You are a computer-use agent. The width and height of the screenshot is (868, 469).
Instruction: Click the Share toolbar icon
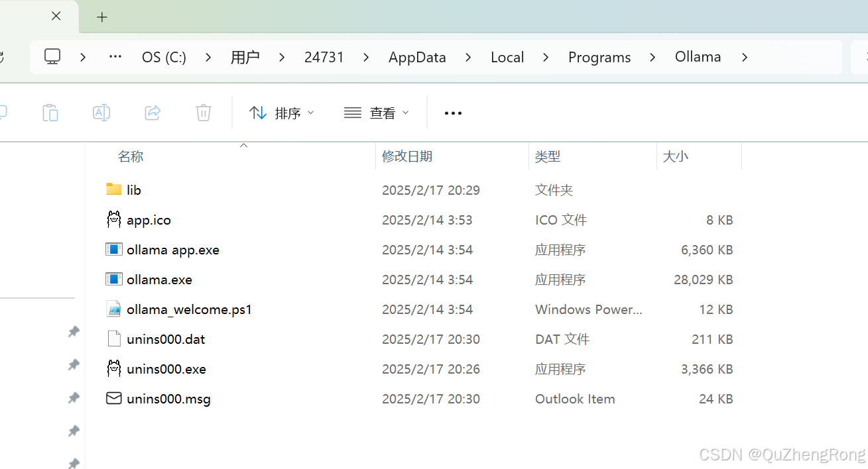coord(153,113)
